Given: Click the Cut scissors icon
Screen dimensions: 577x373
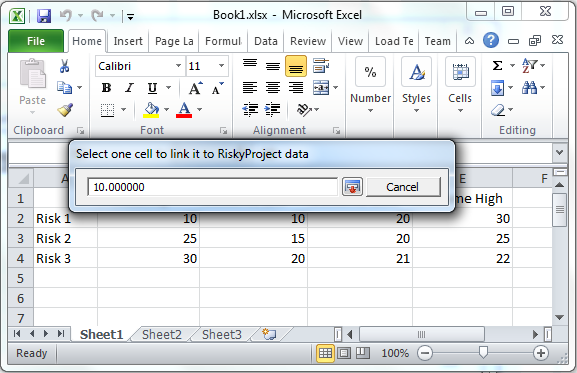Looking at the screenshot, I should point(64,67).
